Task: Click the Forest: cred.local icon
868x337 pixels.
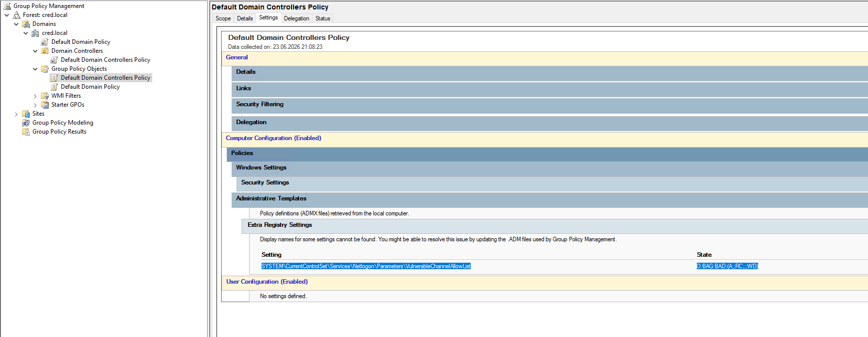Action: click(16, 15)
